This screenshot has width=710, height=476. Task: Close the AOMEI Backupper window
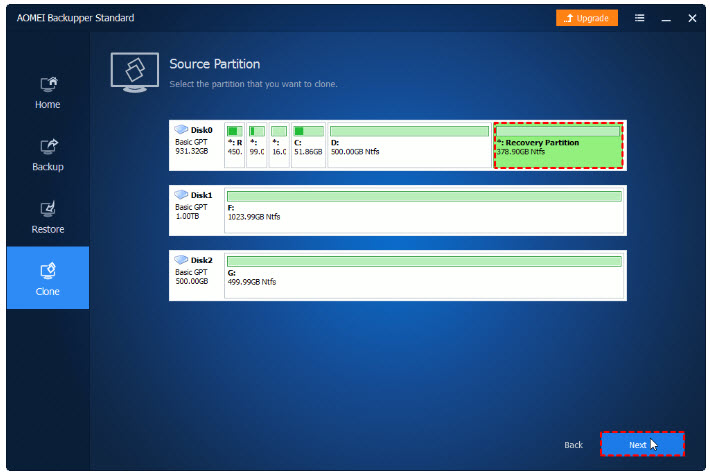click(692, 18)
